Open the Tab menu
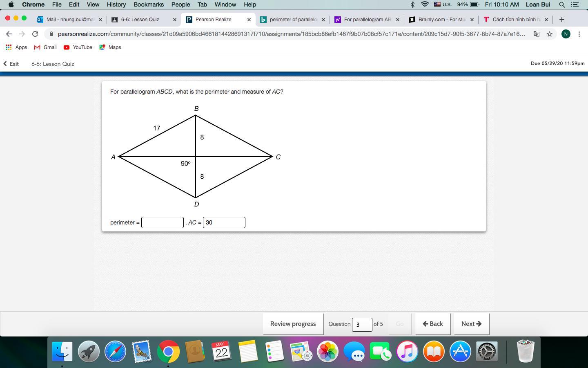The height and width of the screenshot is (368, 588). [202, 4]
